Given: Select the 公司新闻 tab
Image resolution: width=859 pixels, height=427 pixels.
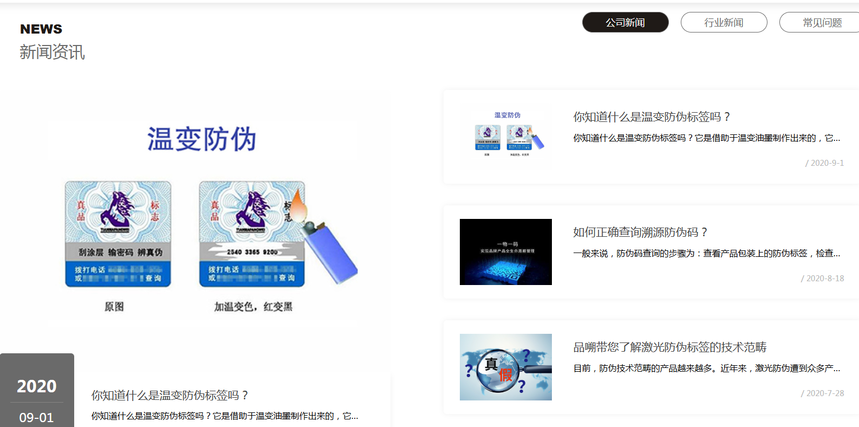Looking at the screenshot, I should (x=625, y=22).
